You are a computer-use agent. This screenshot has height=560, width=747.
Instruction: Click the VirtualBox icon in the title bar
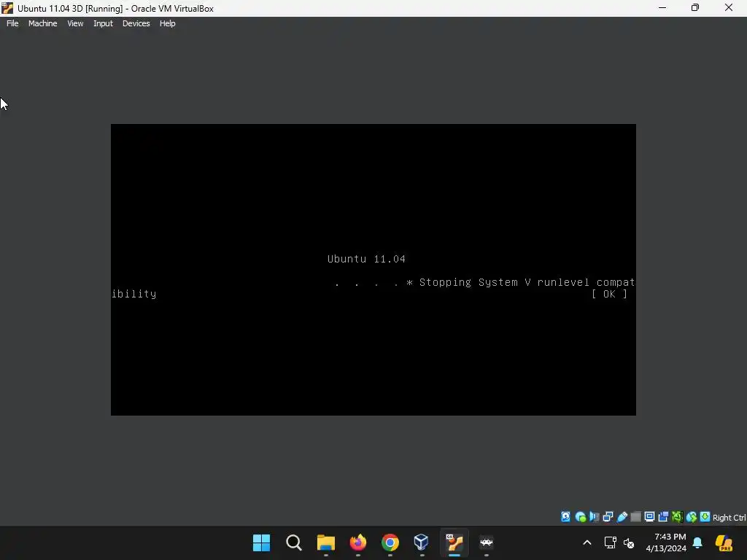pos(7,8)
